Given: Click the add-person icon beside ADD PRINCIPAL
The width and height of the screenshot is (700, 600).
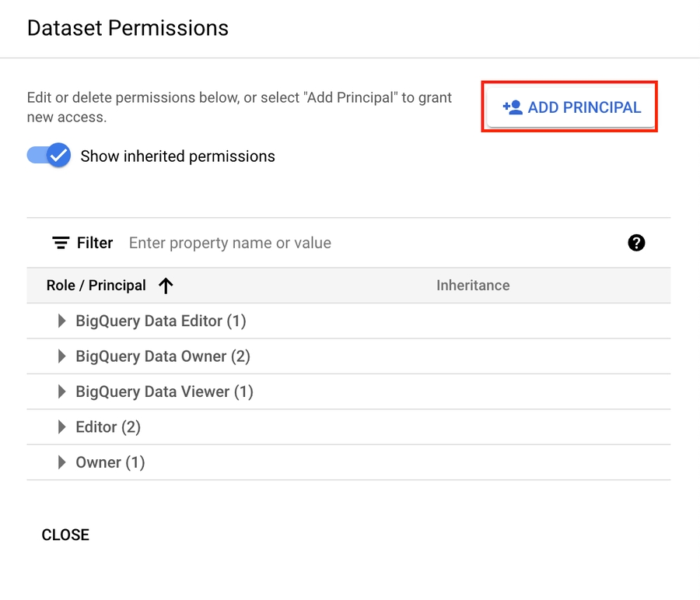Looking at the screenshot, I should pyautogui.click(x=513, y=107).
